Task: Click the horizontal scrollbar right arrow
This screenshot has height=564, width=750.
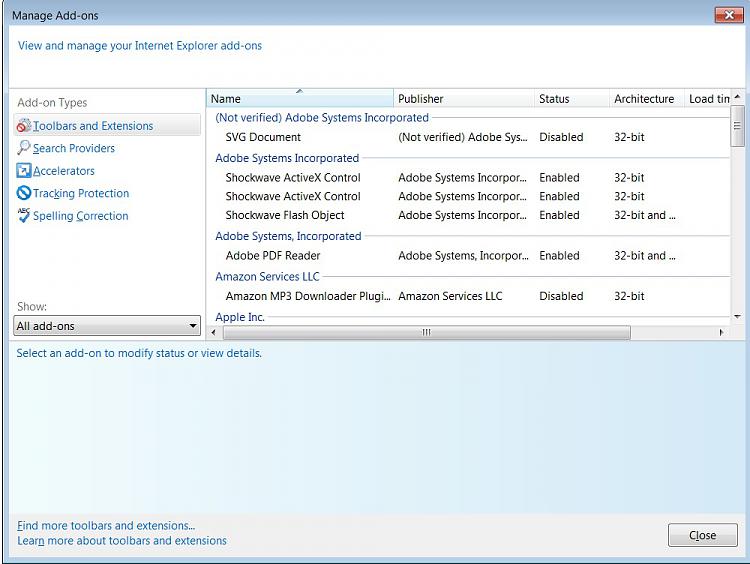Action: [721, 332]
